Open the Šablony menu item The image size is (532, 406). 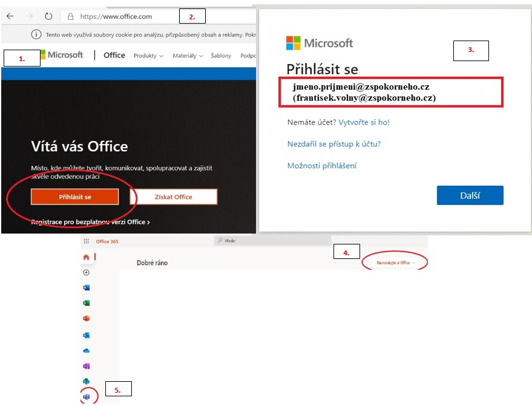221,56
